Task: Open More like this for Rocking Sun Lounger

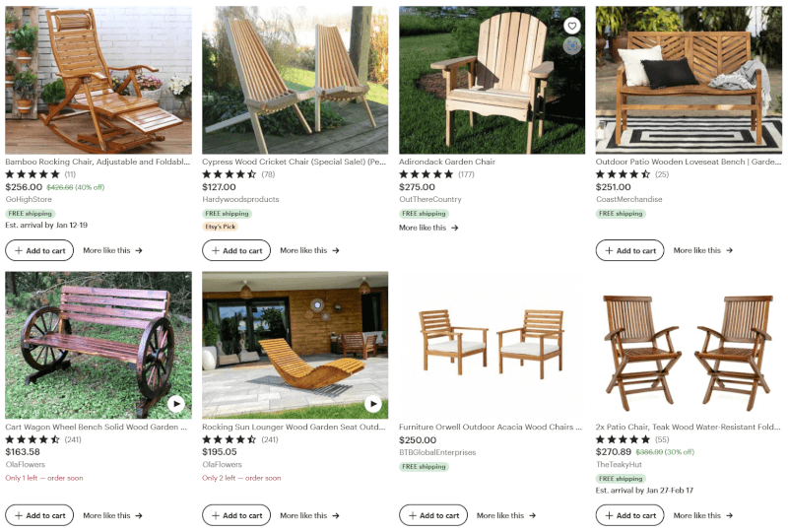Action: pyautogui.click(x=309, y=515)
